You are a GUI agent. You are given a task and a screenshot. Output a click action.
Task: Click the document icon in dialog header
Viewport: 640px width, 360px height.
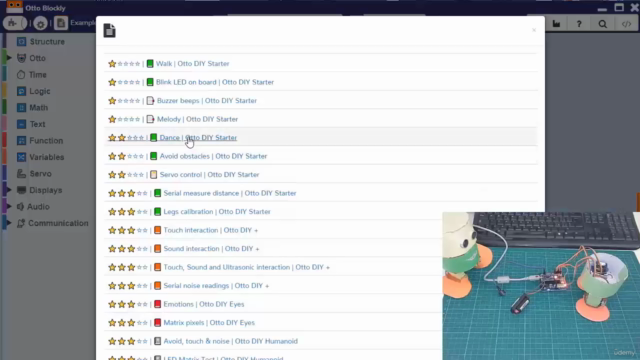[x=109, y=31]
